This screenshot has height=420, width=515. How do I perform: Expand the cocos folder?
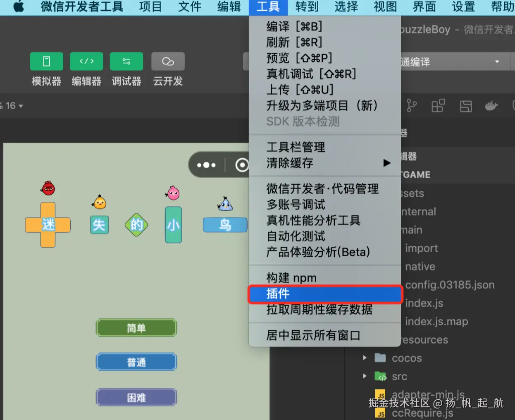pos(365,358)
